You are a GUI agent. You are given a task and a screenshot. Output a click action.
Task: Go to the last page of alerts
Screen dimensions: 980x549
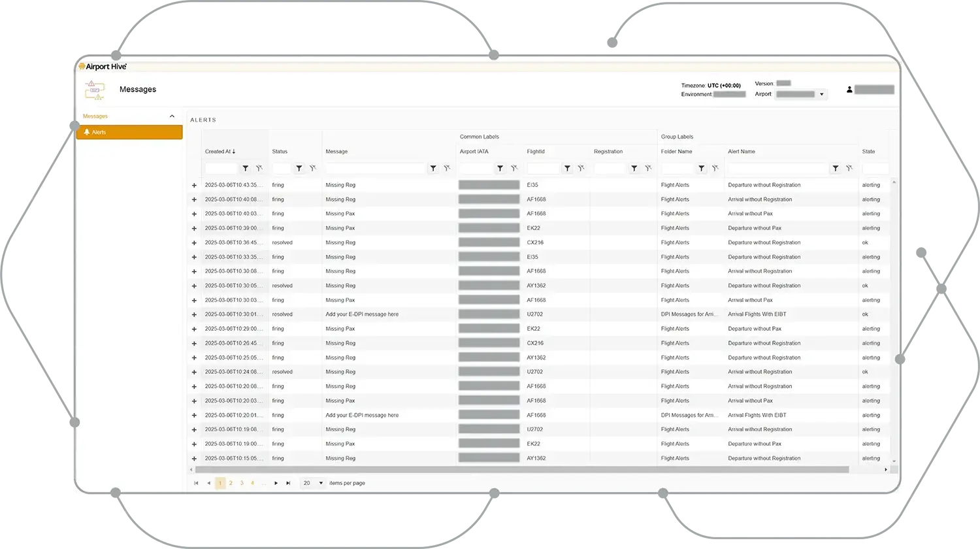288,483
